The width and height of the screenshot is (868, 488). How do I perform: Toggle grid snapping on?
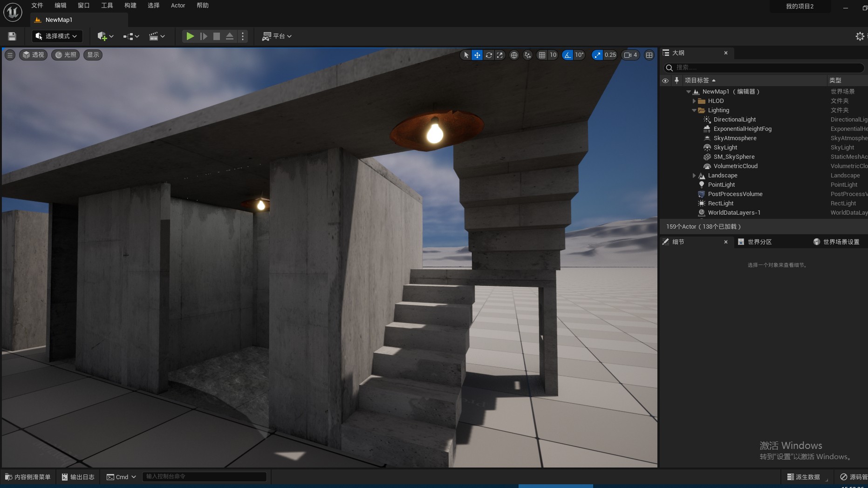click(542, 55)
